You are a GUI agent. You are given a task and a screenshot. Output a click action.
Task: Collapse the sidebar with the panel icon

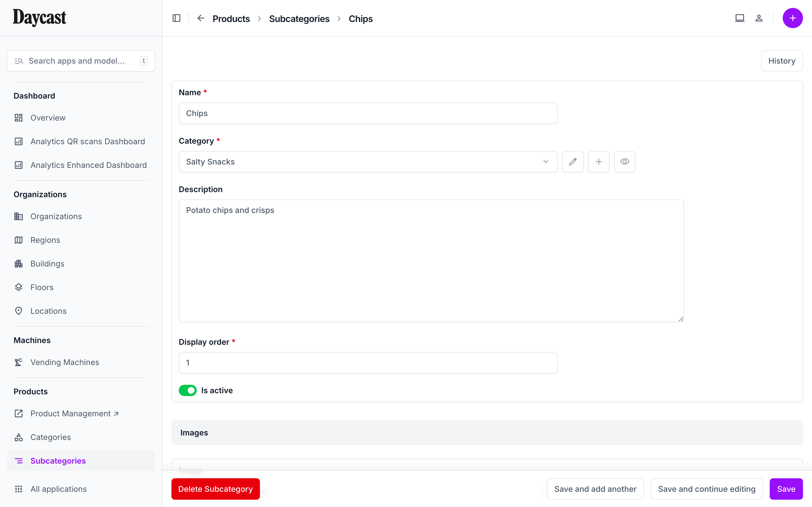pos(176,18)
